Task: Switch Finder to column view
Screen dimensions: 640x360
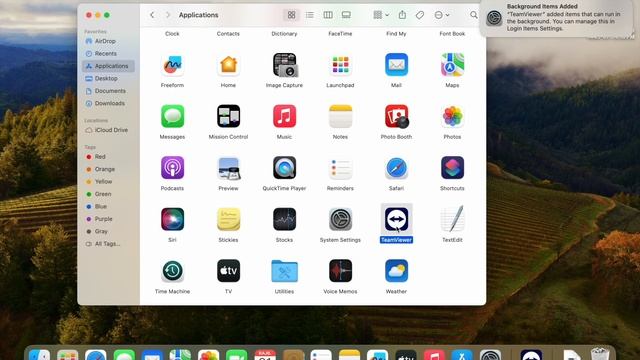Action: pos(328,15)
